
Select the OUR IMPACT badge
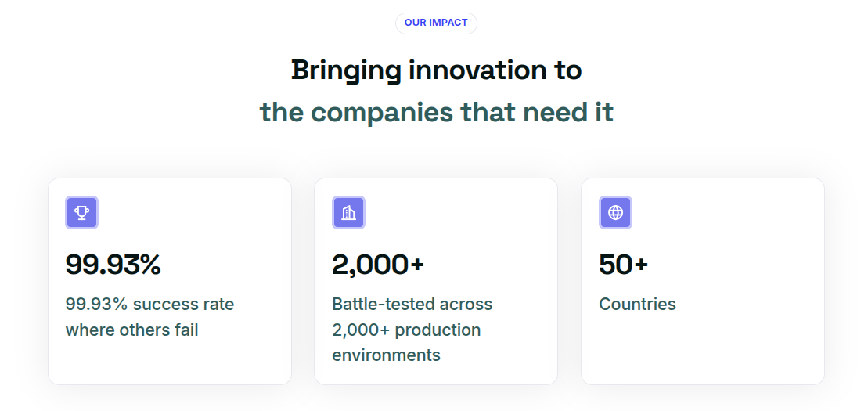(436, 23)
